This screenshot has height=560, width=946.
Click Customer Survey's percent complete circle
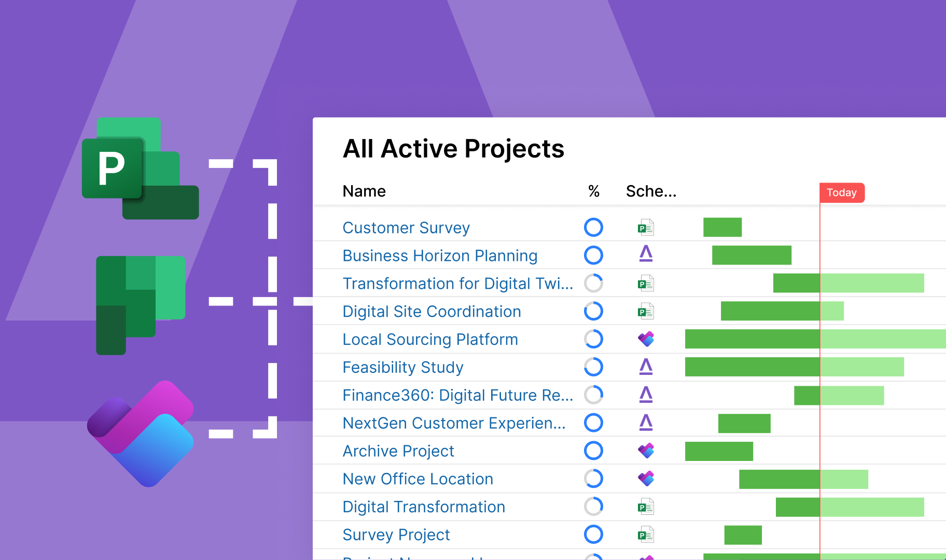coord(593,227)
